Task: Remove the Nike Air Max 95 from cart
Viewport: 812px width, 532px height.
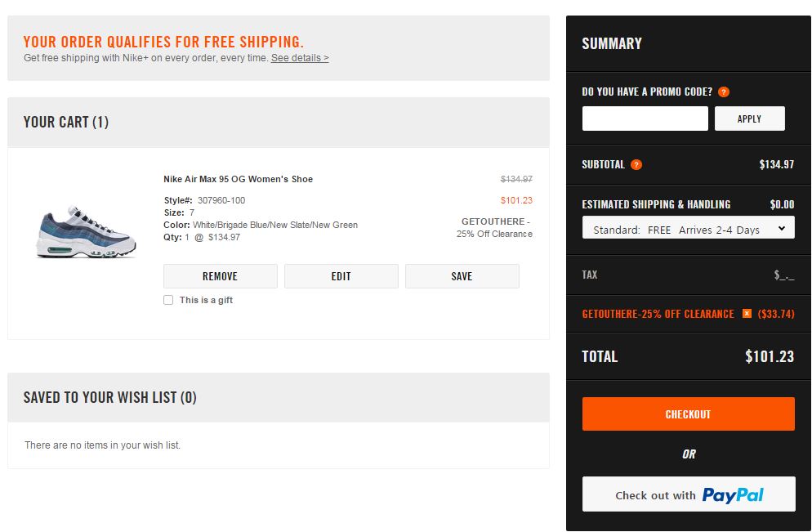Action: pyautogui.click(x=220, y=276)
